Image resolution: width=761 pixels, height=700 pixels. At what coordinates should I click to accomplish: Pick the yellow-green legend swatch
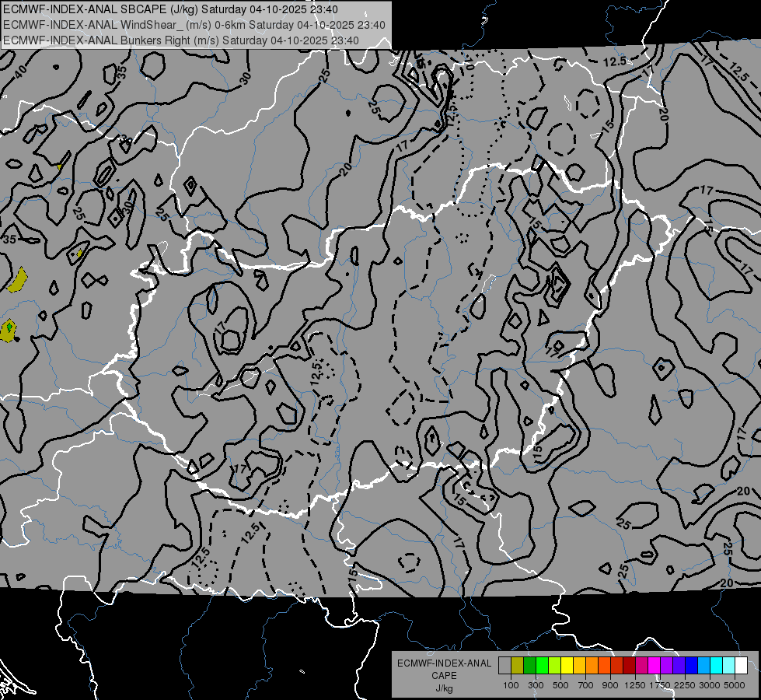click(554, 666)
